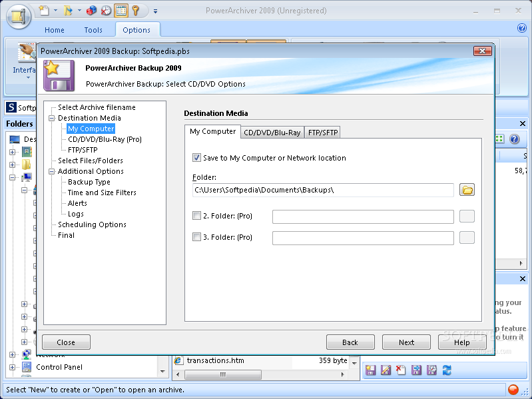
Task: Collapse the Destination Media tree node
Action: pos(51,118)
